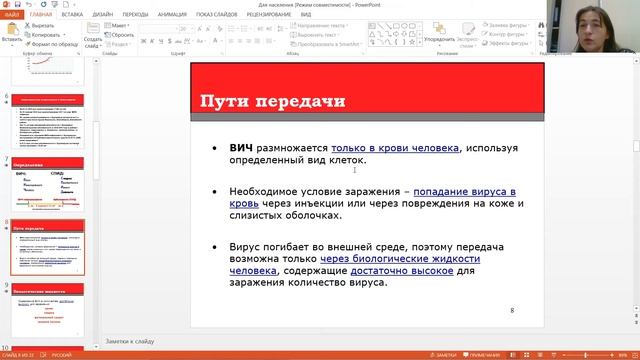Switch to Normal view icon in status bar

513,355
